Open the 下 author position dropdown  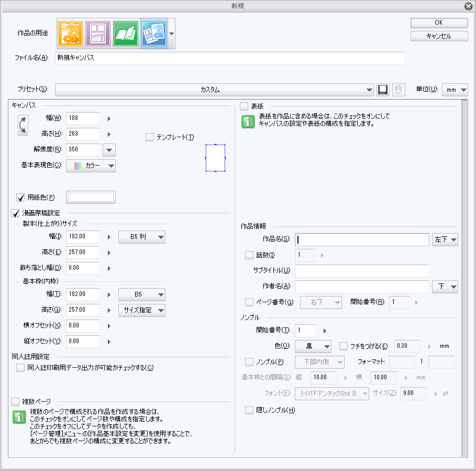click(x=445, y=287)
